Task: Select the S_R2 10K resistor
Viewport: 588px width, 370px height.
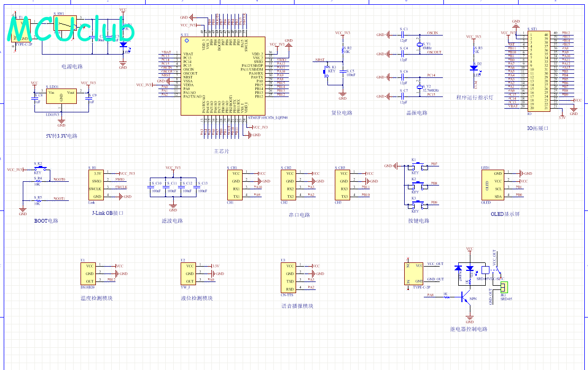Action: tap(343, 49)
